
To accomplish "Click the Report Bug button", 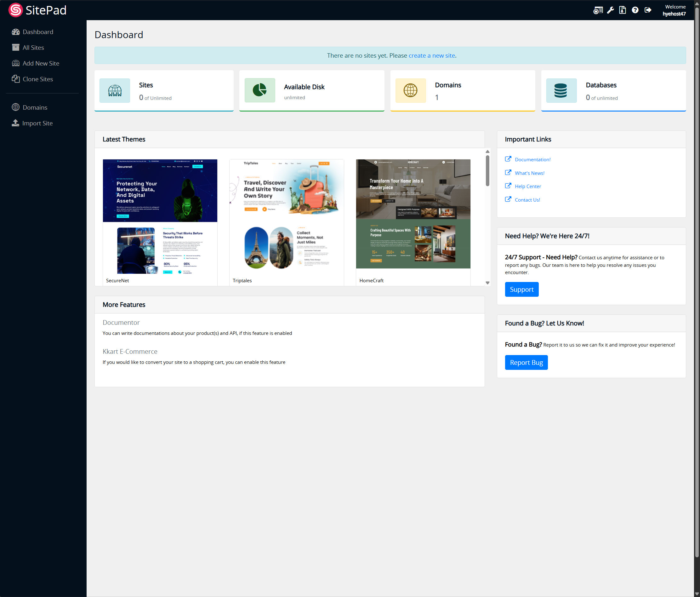I will click(x=526, y=362).
